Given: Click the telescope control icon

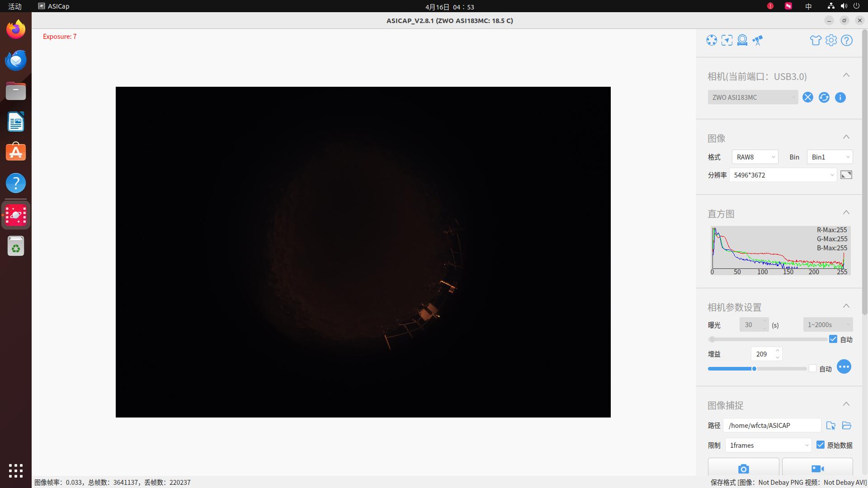Looking at the screenshot, I should click(x=758, y=40).
